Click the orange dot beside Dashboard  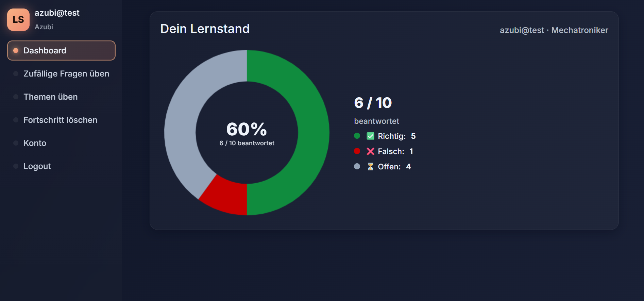[x=16, y=51]
